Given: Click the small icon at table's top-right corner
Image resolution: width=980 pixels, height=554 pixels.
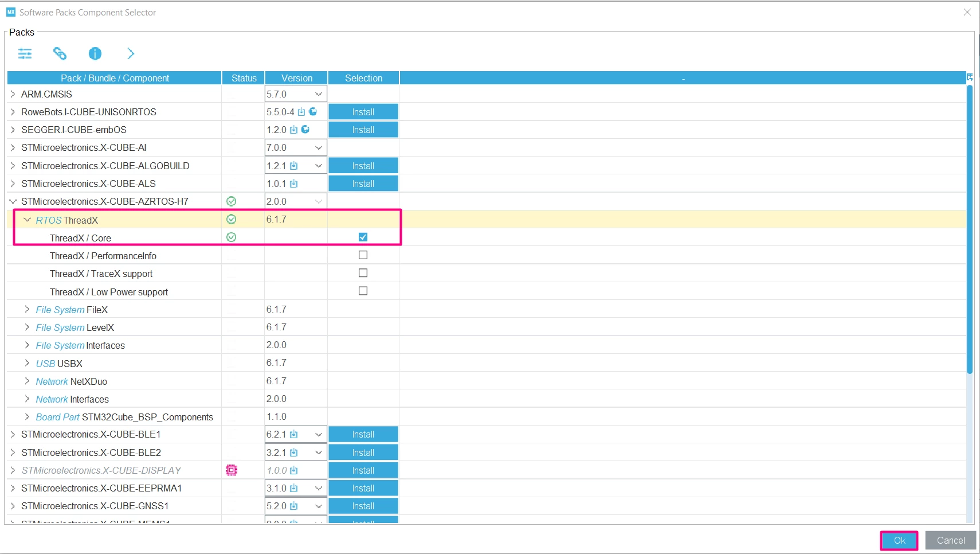Looking at the screenshot, I should click(x=970, y=77).
